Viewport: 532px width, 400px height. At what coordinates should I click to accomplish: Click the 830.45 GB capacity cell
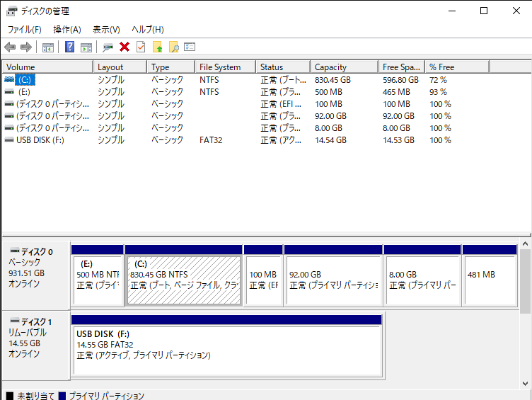332,80
